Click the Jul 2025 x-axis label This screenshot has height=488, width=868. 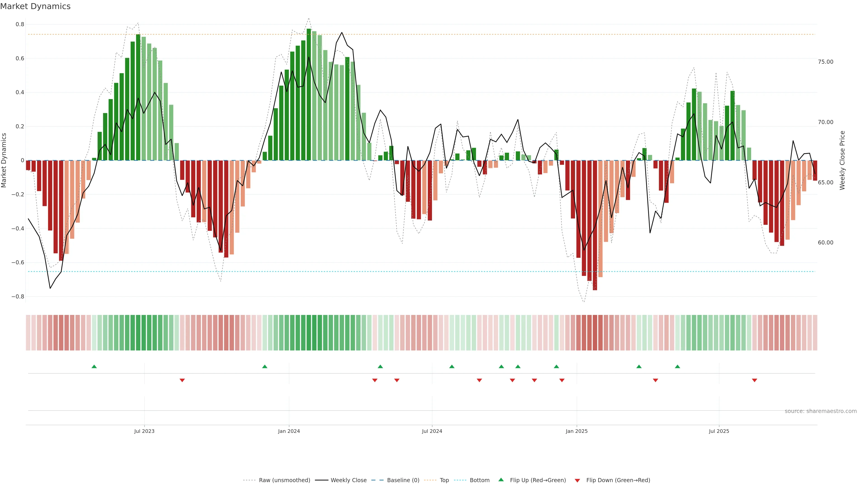(719, 431)
